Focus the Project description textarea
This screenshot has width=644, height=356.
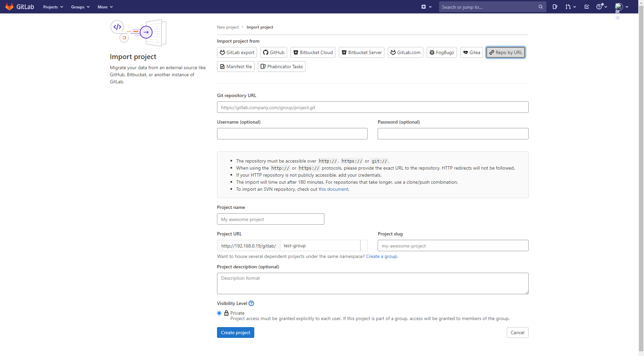[x=373, y=283]
